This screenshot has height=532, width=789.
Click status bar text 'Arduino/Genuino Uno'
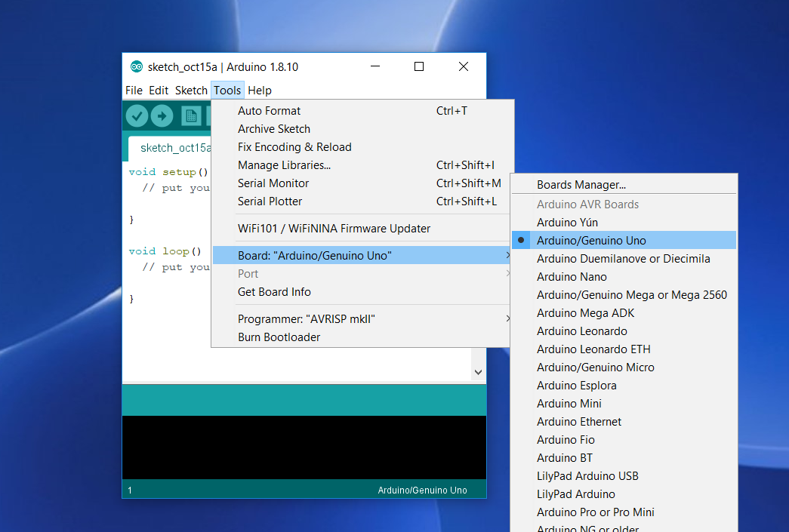tap(422, 490)
